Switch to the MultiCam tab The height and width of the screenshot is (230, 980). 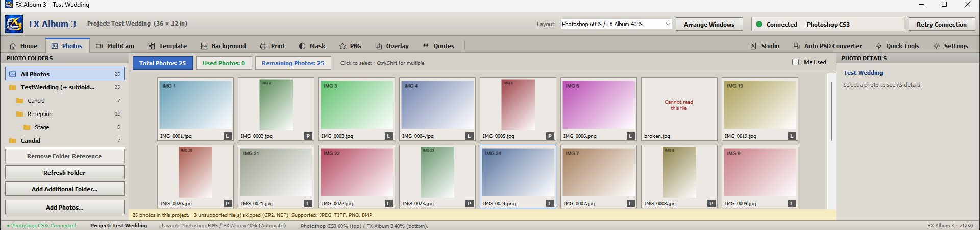(x=115, y=46)
